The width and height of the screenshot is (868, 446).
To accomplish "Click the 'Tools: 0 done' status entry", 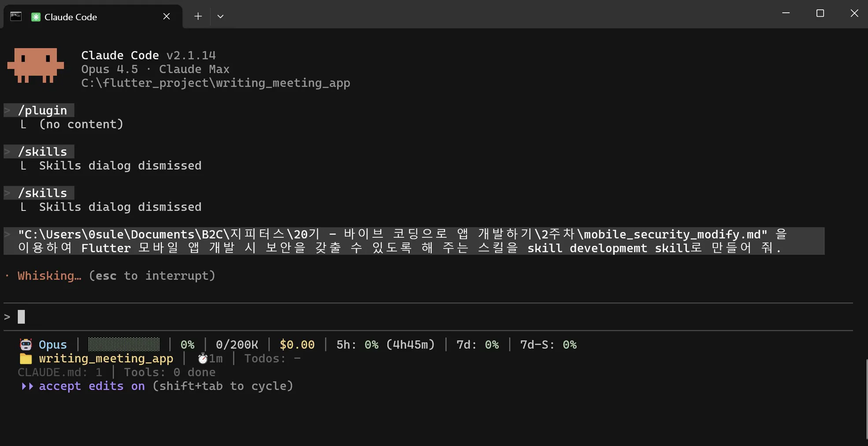I will tap(170, 372).
